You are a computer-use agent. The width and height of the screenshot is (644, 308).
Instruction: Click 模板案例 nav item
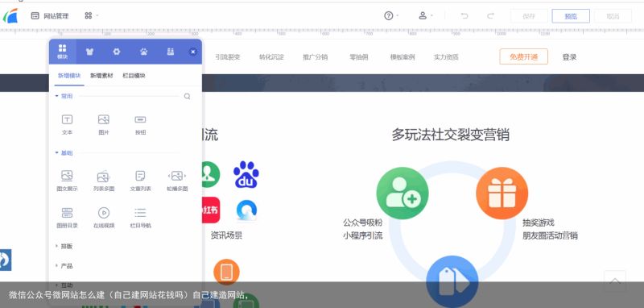(x=402, y=57)
